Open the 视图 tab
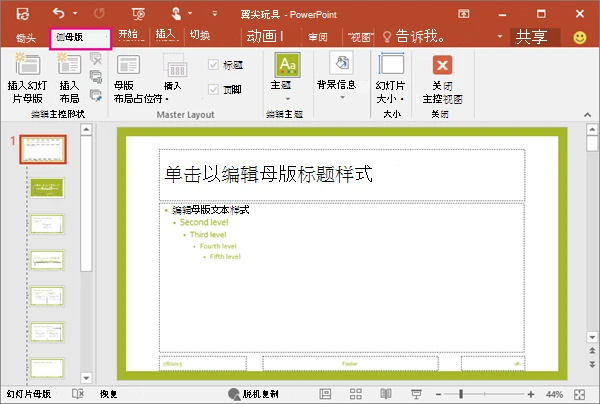This screenshot has width=600, height=404. (x=360, y=37)
